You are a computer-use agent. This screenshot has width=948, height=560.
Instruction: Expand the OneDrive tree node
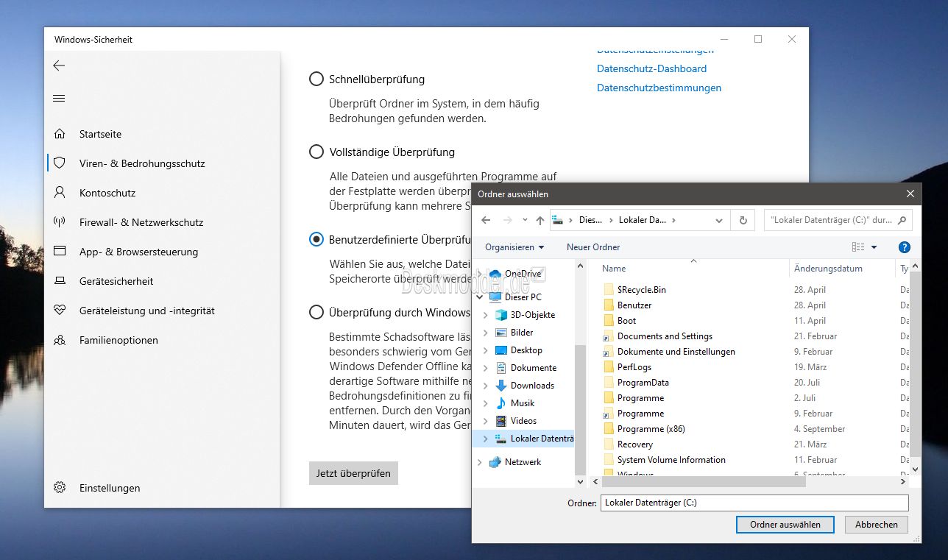point(480,274)
